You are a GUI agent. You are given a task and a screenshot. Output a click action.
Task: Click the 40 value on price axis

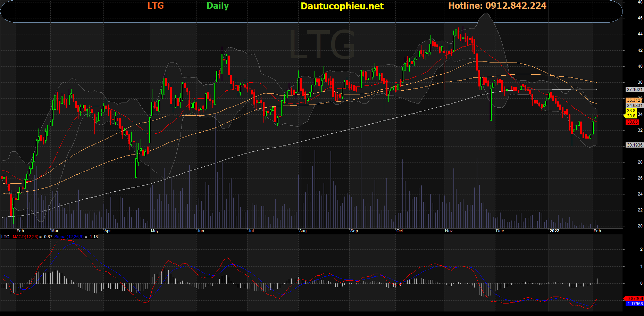[x=640, y=66]
